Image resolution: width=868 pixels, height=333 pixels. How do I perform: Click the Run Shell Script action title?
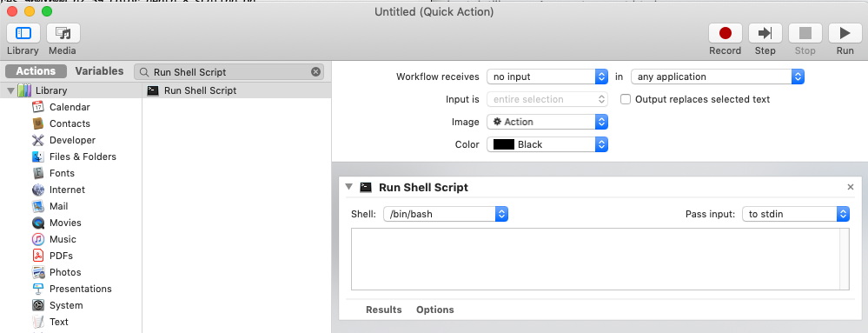click(423, 187)
